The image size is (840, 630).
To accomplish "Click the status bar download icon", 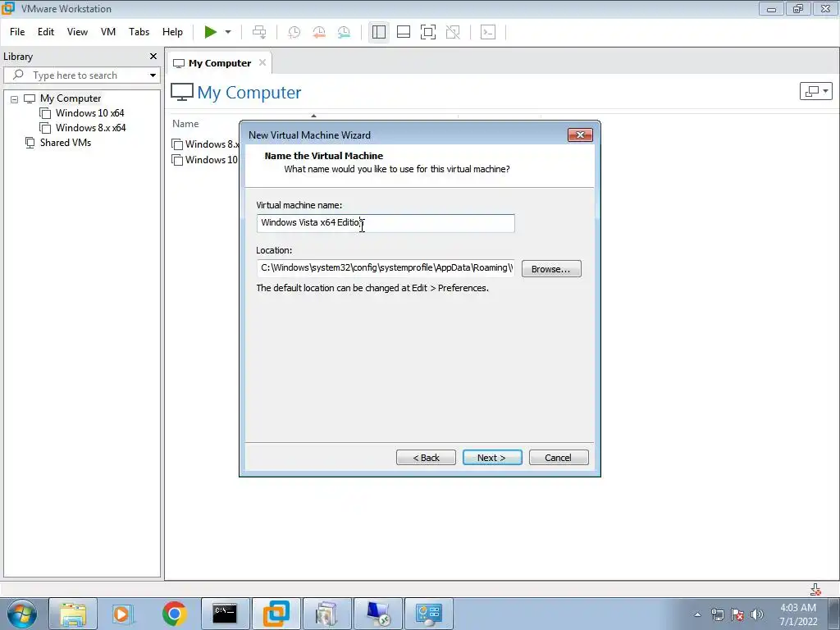I will 815,589.
